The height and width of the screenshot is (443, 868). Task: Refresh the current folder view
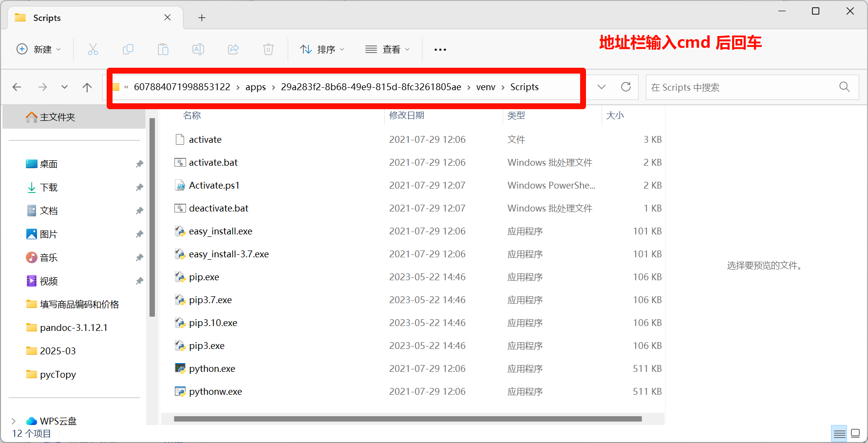[x=626, y=87]
